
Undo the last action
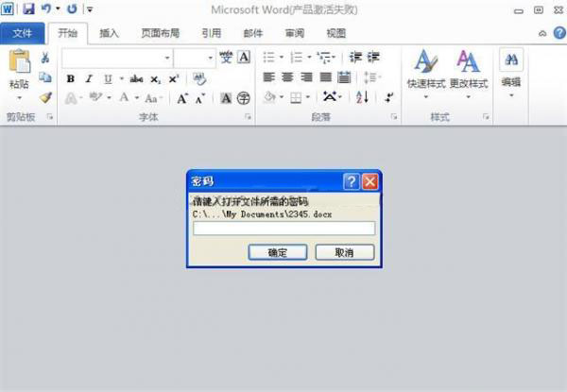coord(46,9)
